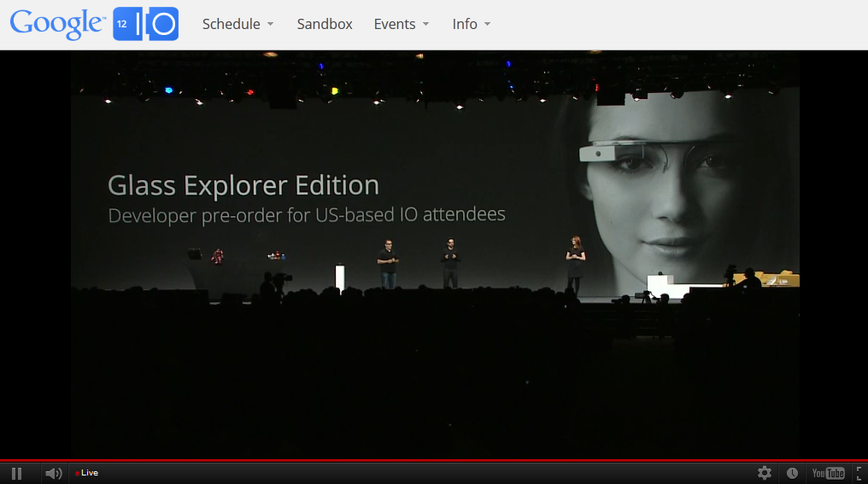Click the red video progress bar
Screen dimensions: 868x484
(434, 460)
